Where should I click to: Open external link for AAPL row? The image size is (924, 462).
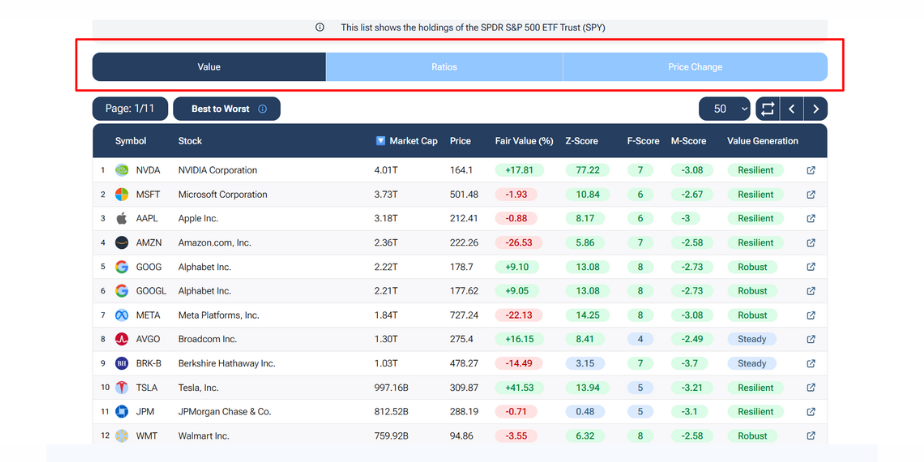(x=811, y=219)
